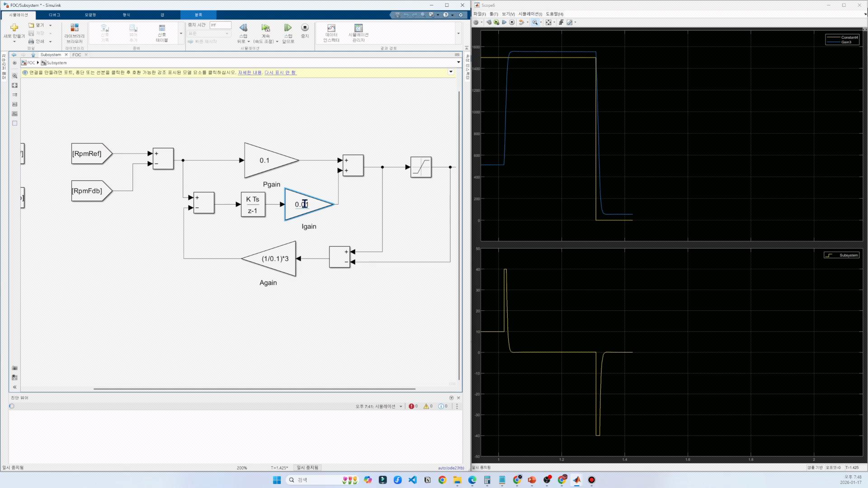Image resolution: width=868 pixels, height=488 pixels.
Task: Click the Saturation block in the model
Action: click(420, 167)
